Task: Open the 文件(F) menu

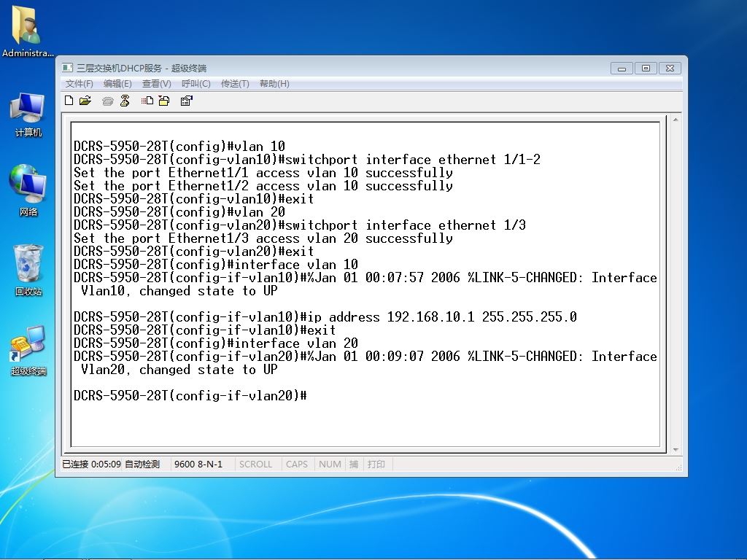Action: pos(79,84)
